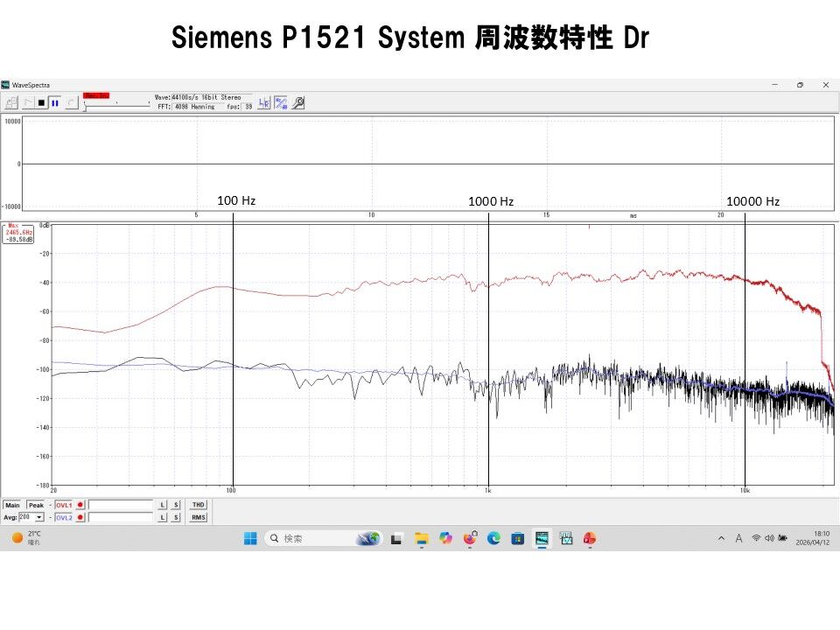The width and height of the screenshot is (840, 630).
Task: Click the Max 2465.6Hz readout box
Action: pos(18,233)
